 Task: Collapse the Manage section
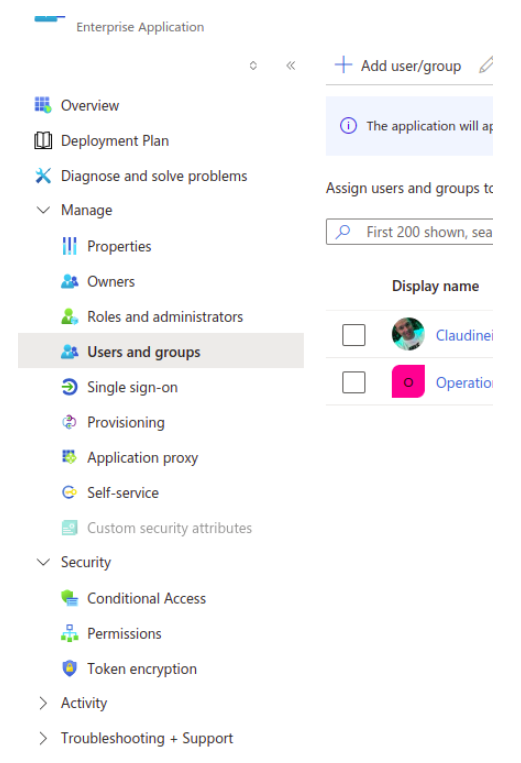point(43,210)
